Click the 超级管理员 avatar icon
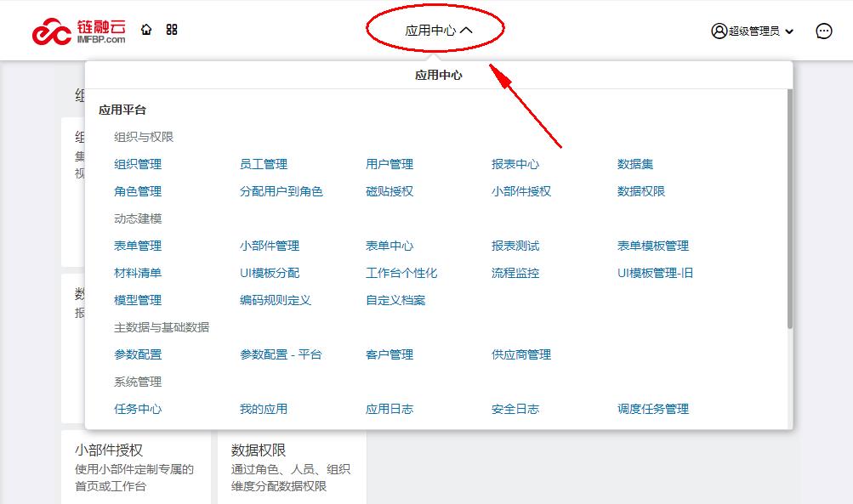The height and width of the screenshot is (504, 853). [717, 30]
